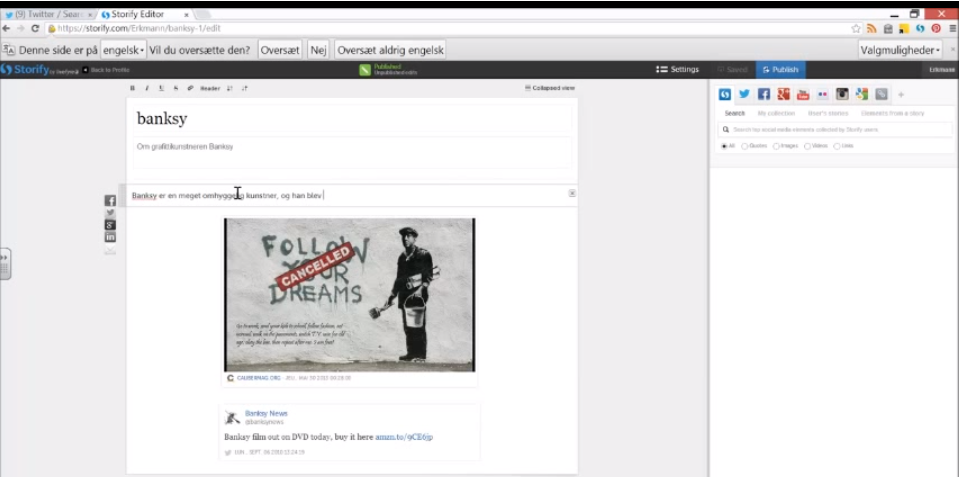The width and height of the screenshot is (959, 477).
Task: Select the Storify source icon in media panel
Action: coord(725,94)
